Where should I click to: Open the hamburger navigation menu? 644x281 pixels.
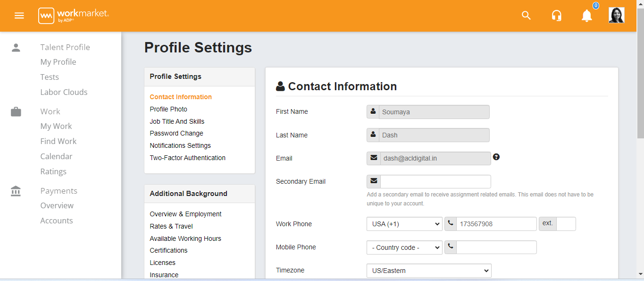coord(19,15)
